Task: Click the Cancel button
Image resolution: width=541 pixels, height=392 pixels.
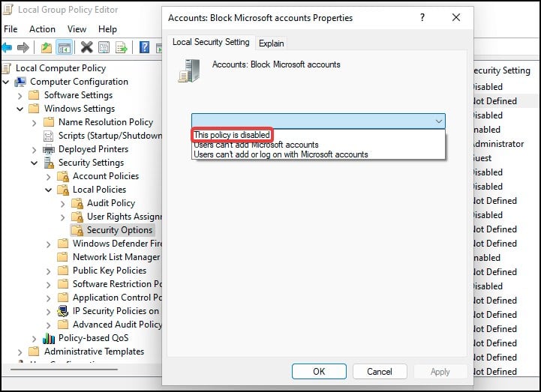Action: 380,371
